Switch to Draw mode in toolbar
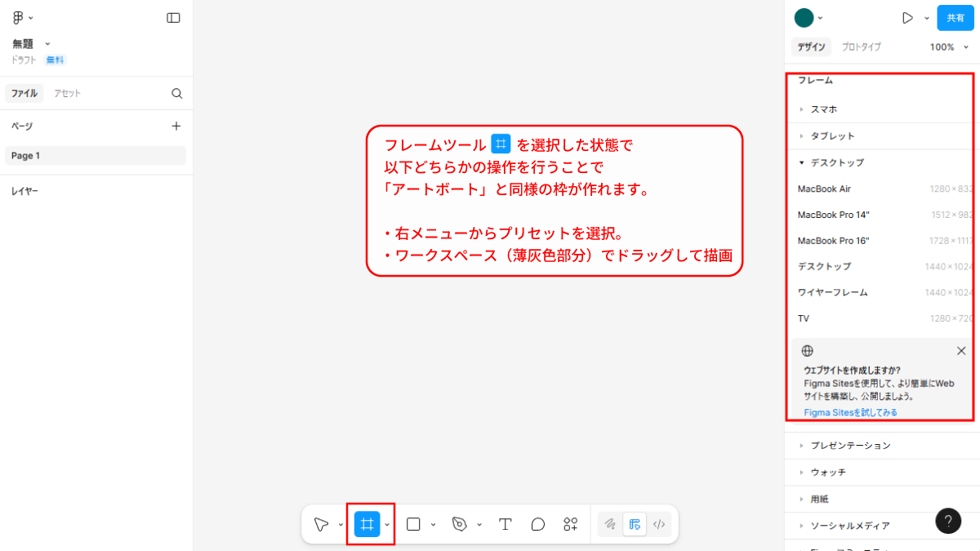Viewport: 980px width, 551px height. coord(610,524)
